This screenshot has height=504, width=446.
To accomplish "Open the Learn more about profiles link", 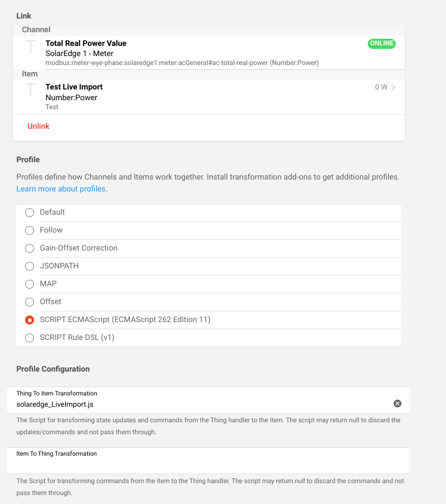I will tap(61, 189).
